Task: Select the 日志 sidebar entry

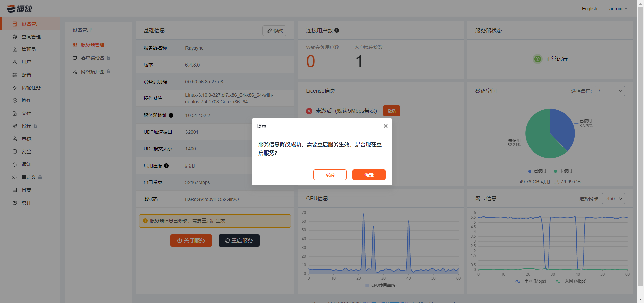Action: click(26, 190)
